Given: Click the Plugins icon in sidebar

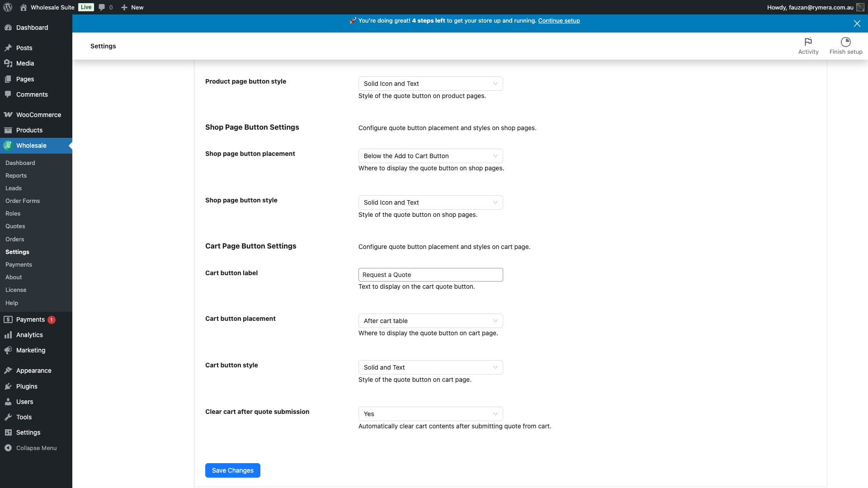Looking at the screenshot, I should tap(8, 386).
